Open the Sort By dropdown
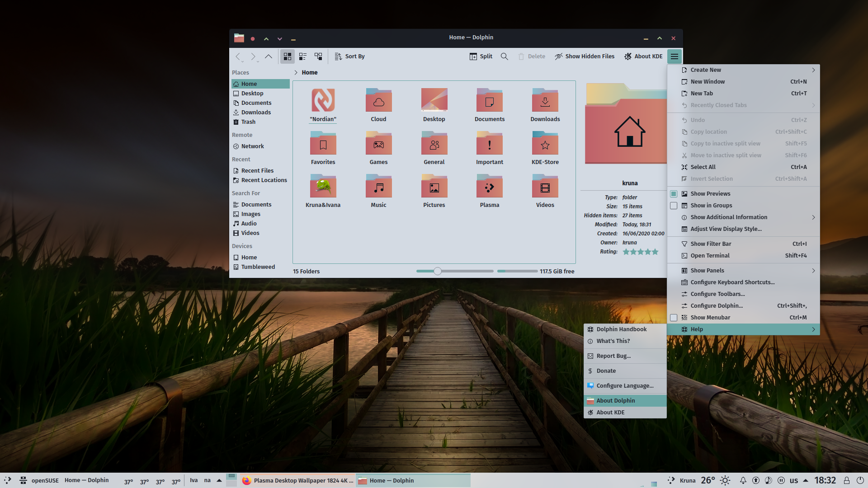The height and width of the screenshot is (488, 868). (x=349, y=56)
